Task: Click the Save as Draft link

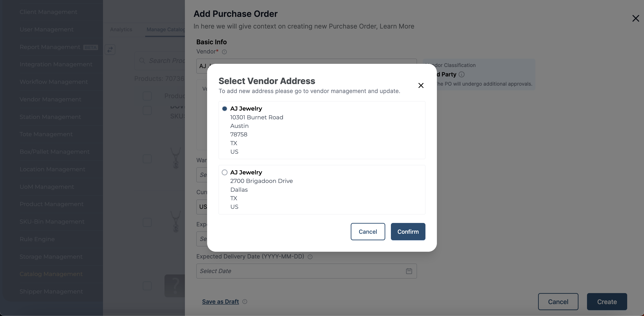Action: (x=220, y=301)
